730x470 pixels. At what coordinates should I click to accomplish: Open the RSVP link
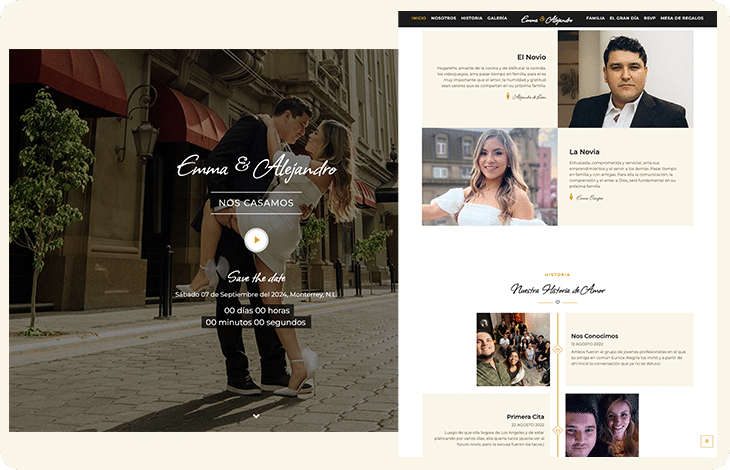[650, 18]
